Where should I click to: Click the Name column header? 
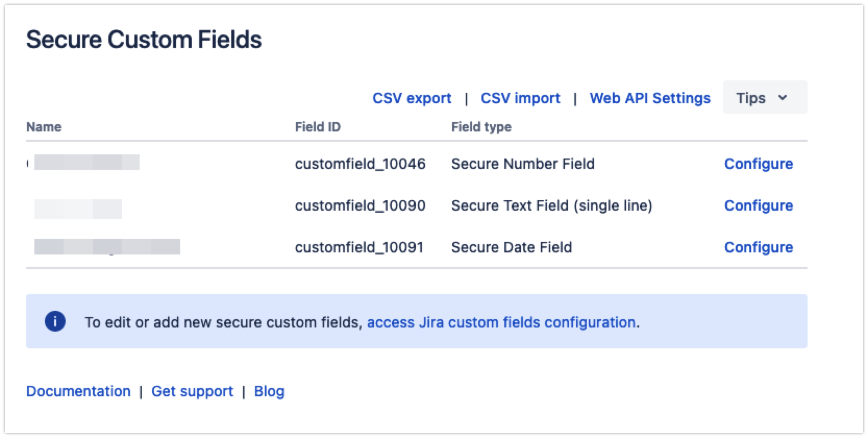pos(44,127)
